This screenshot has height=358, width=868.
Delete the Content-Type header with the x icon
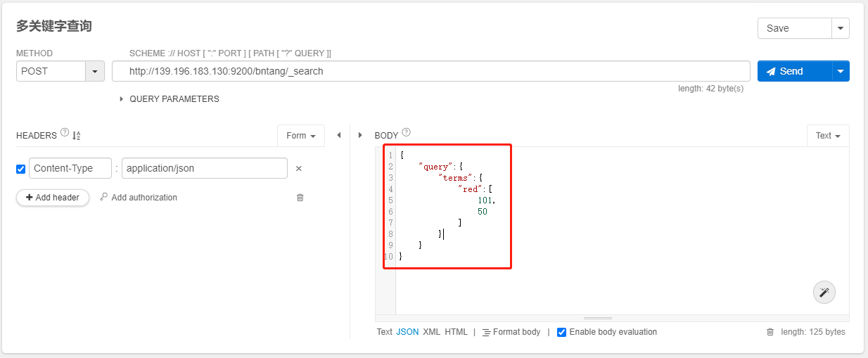(x=298, y=169)
